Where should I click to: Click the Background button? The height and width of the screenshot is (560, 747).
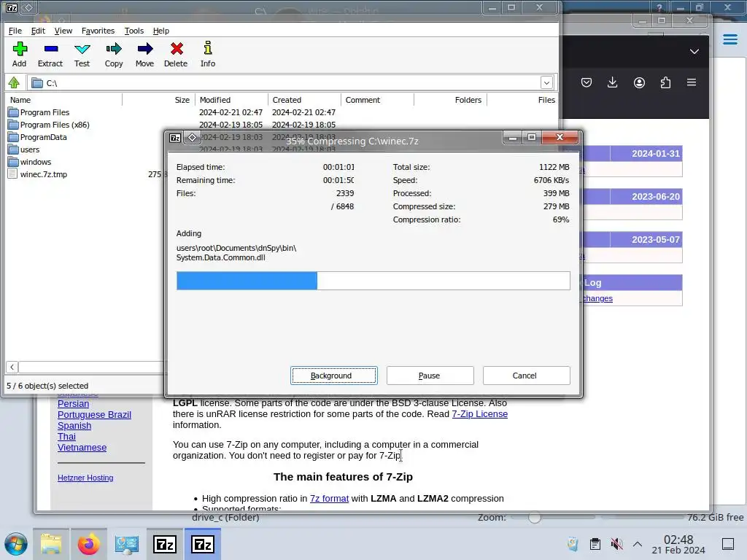coord(334,376)
